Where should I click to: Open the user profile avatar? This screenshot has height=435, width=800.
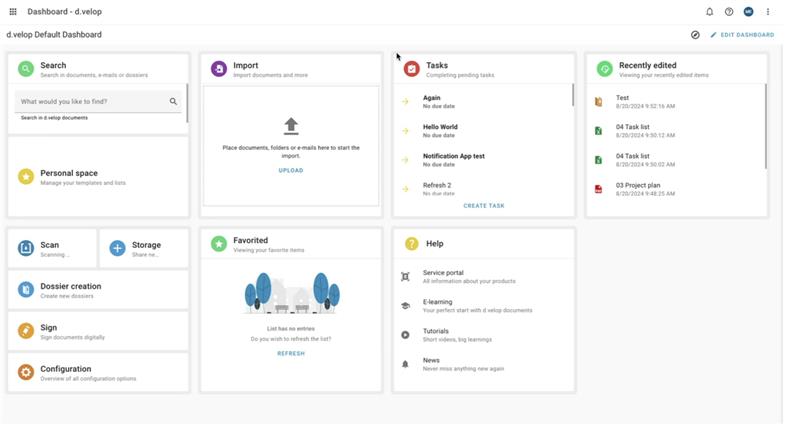pyautogui.click(x=748, y=12)
